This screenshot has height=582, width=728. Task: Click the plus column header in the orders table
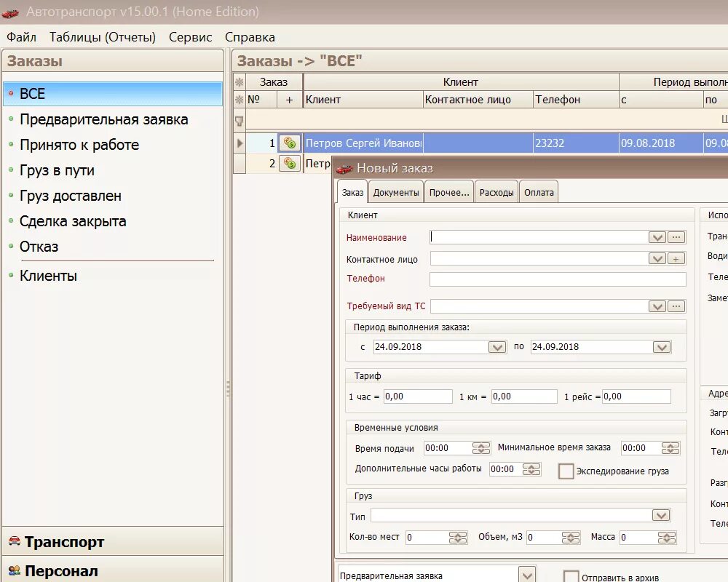[289, 100]
